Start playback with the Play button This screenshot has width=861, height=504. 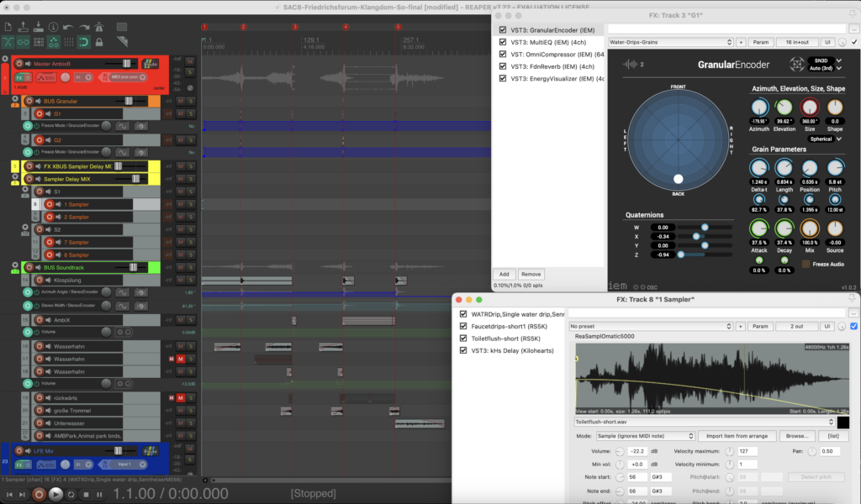pos(55,494)
